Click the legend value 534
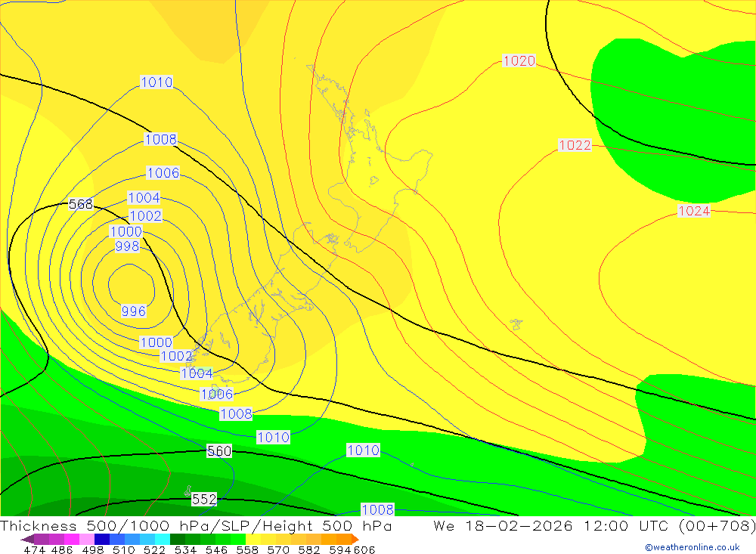The image size is (756, 554). click(185, 549)
